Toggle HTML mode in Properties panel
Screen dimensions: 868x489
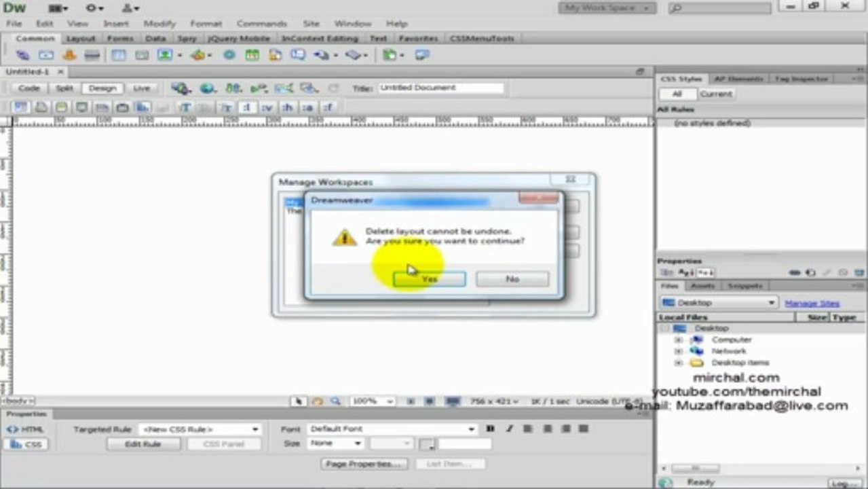point(26,429)
